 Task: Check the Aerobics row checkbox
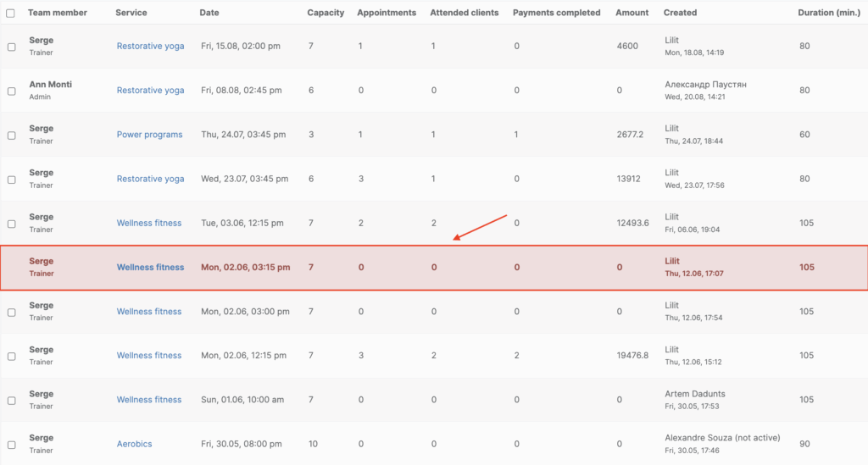[11, 445]
